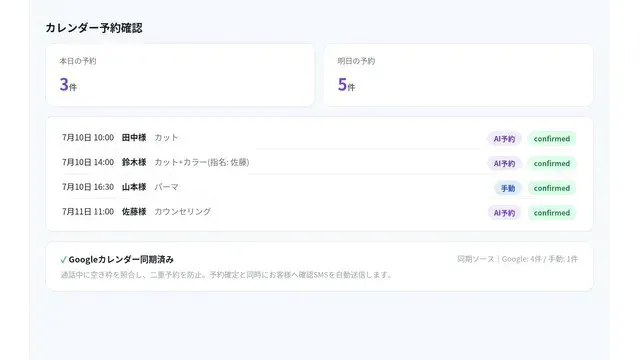
Task: Click the 明日の予約 card showing 5件
Action: [458, 75]
